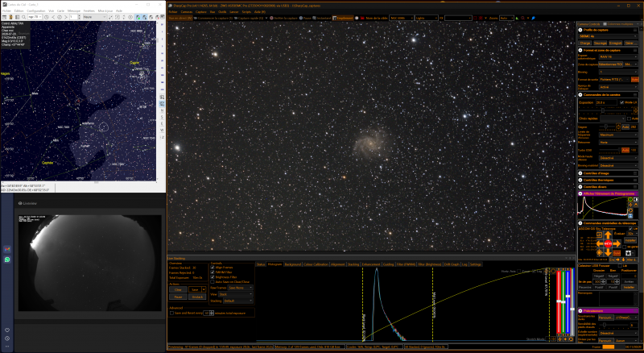Click the right arrow in telescope controls
The width and height of the screenshot is (644, 353).
(x=617, y=243)
